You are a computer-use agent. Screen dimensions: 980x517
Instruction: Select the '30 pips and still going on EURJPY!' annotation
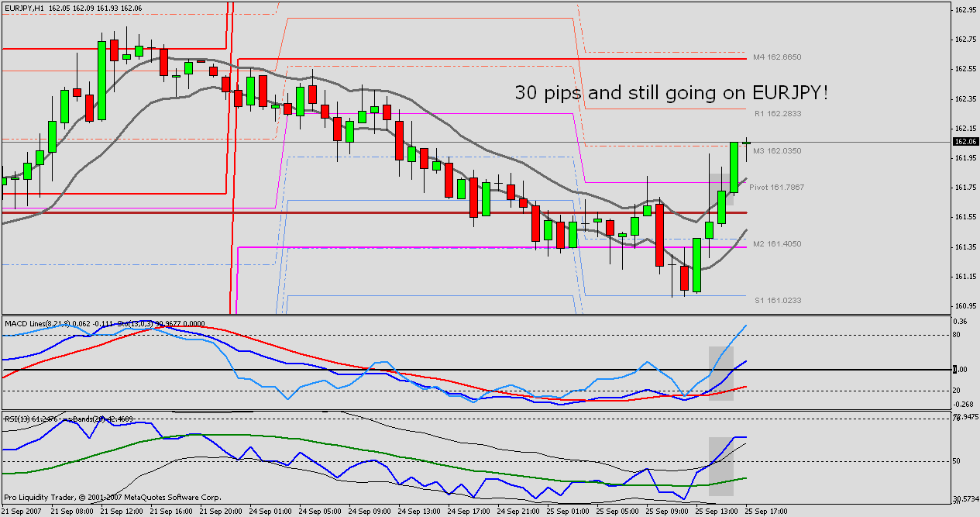coord(672,93)
